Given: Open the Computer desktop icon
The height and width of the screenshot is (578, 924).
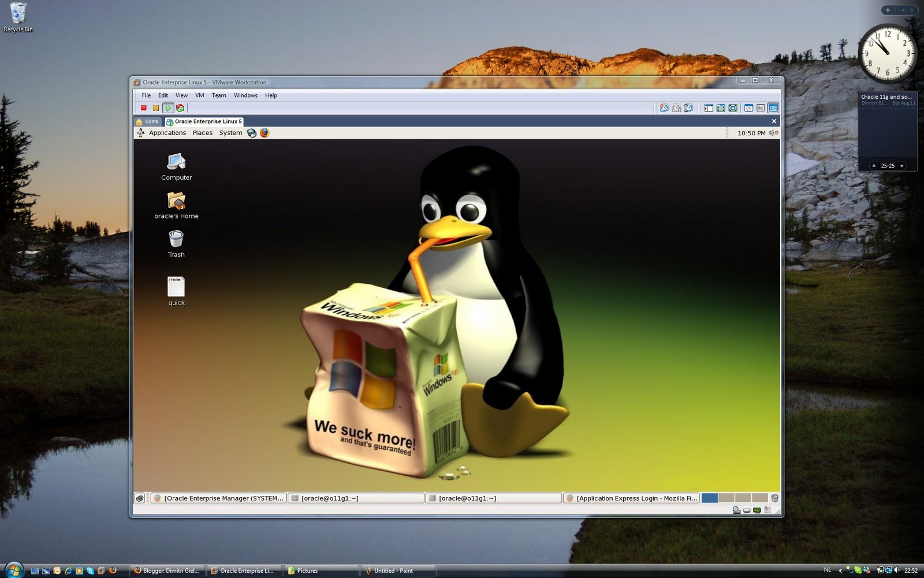Looking at the screenshot, I should coord(176,167).
